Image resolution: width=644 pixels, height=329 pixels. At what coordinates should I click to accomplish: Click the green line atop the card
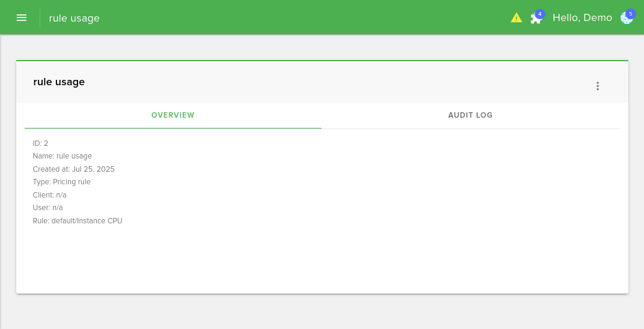[322, 61]
